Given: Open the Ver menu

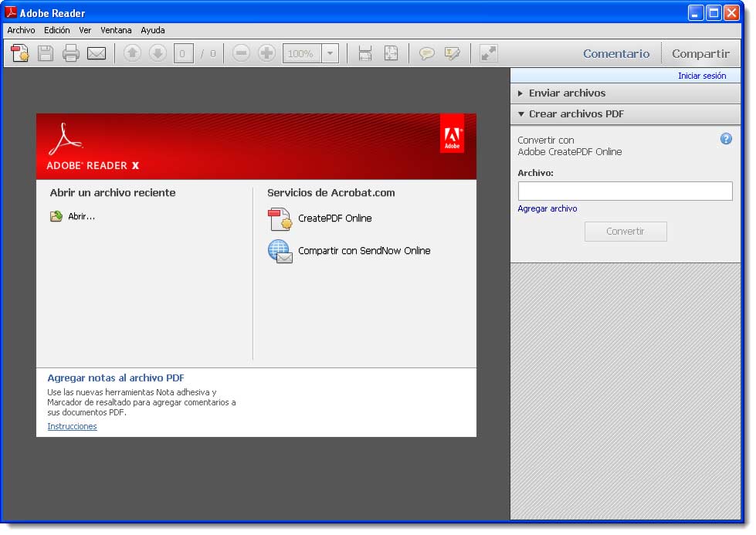Looking at the screenshot, I should point(85,30).
